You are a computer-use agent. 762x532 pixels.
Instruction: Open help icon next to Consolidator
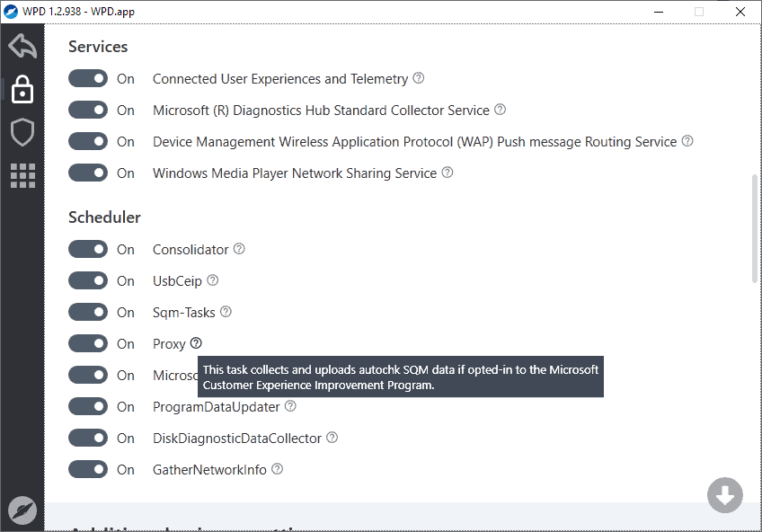click(x=238, y=248)
